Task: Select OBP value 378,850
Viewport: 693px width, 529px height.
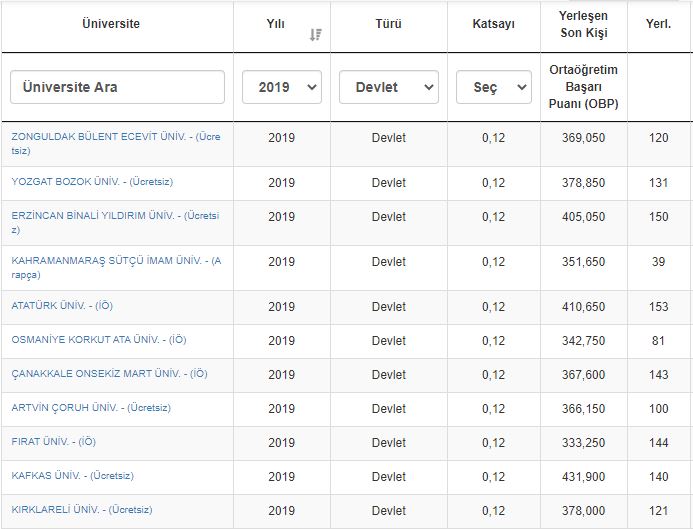Action: click(583, 183)
